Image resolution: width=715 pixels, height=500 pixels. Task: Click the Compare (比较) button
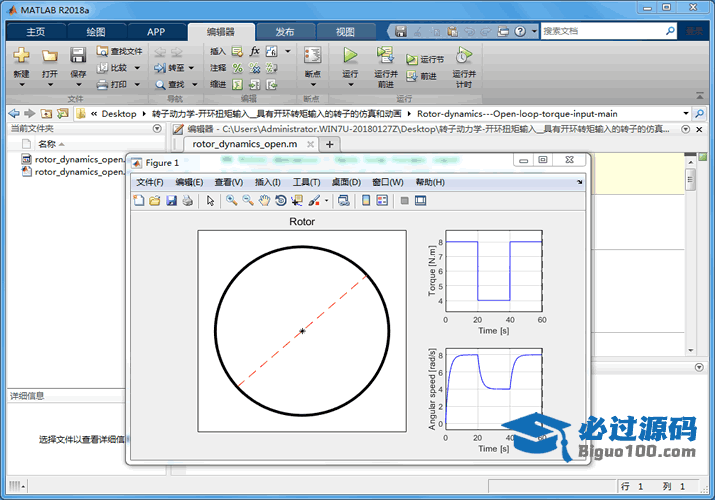(113, 68)
